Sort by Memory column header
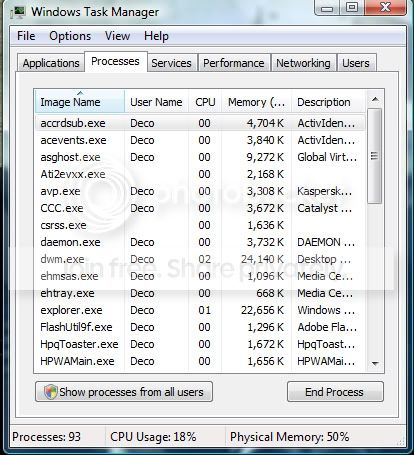Viewport: 414px width, 455px height. pyautogui.click(x=256, y=101)
